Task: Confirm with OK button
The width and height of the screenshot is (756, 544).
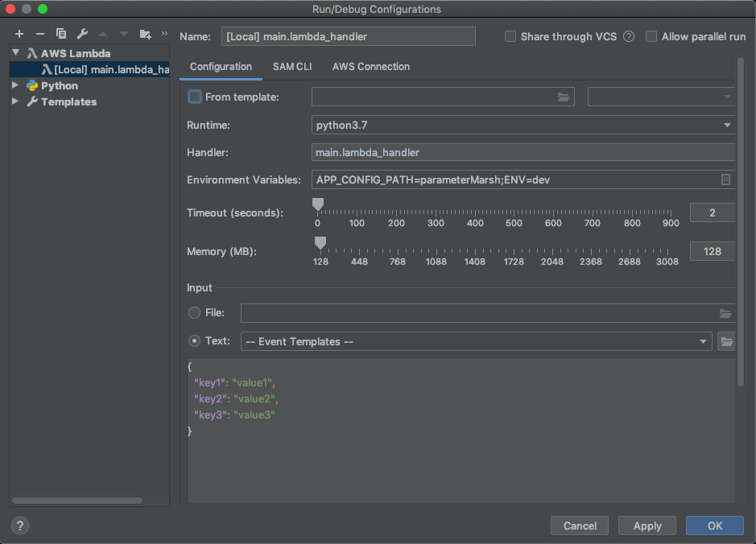Action: pos(714,525)
